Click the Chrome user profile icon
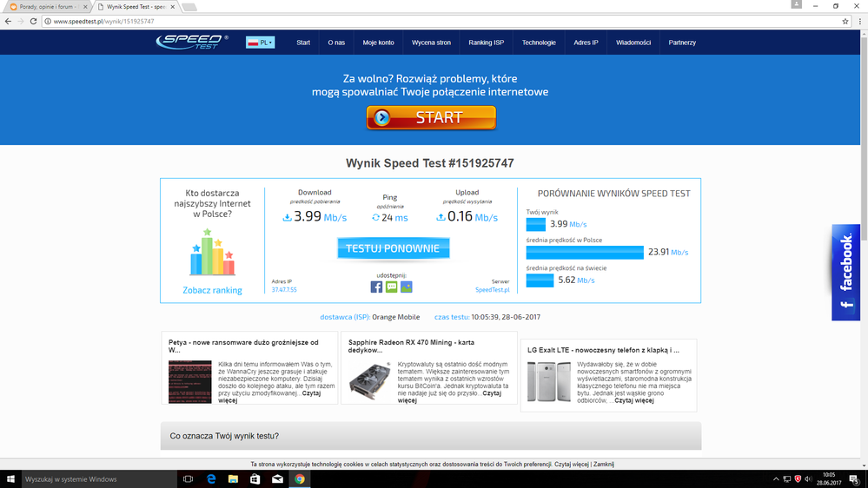Viewport: 868px width, 488px height. 796,4
